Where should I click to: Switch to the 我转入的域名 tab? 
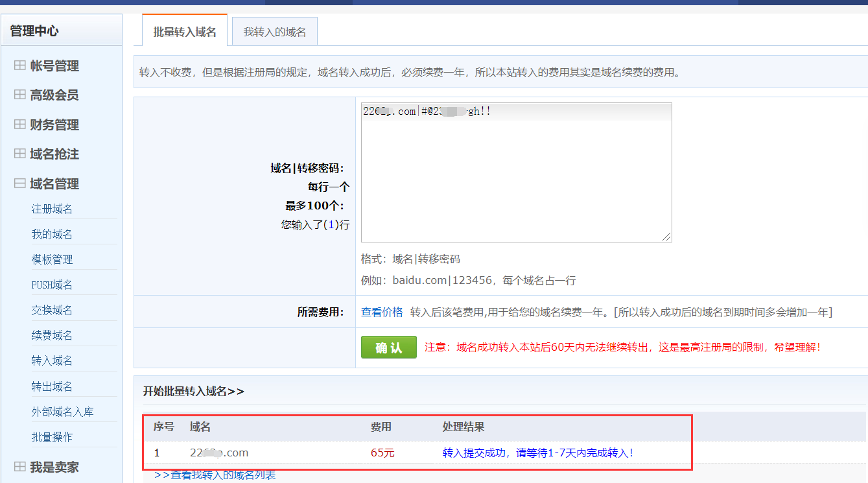click(274, 30)
